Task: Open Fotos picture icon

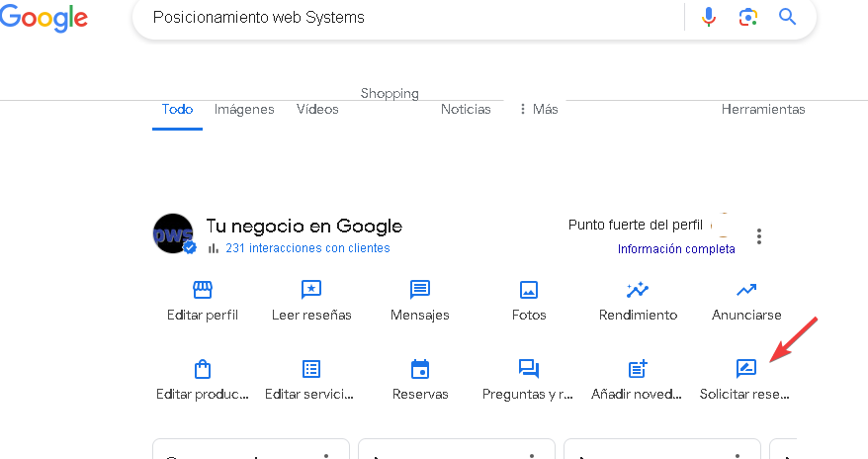Action: coord(529,290)
